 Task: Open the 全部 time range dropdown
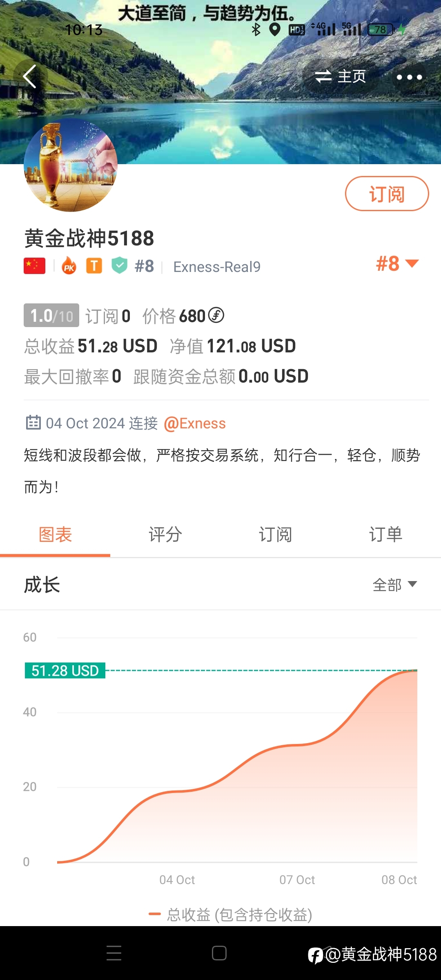[395, 585]
